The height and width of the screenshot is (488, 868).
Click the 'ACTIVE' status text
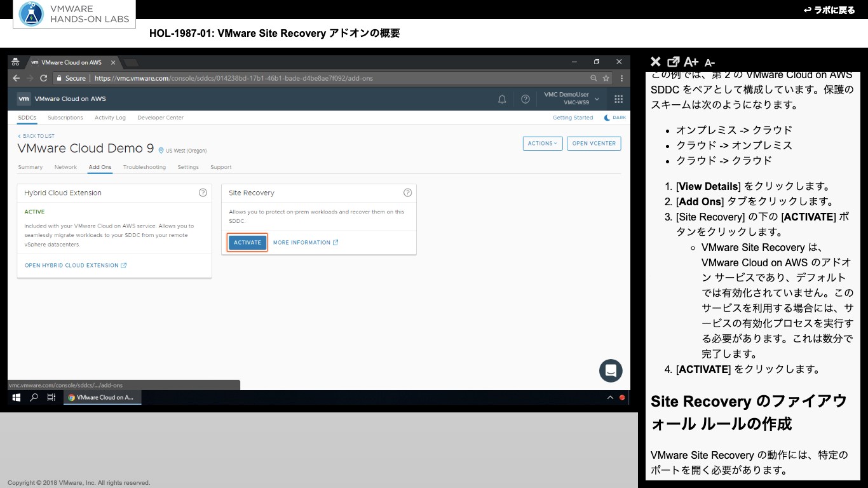click(x=34, y=212)
